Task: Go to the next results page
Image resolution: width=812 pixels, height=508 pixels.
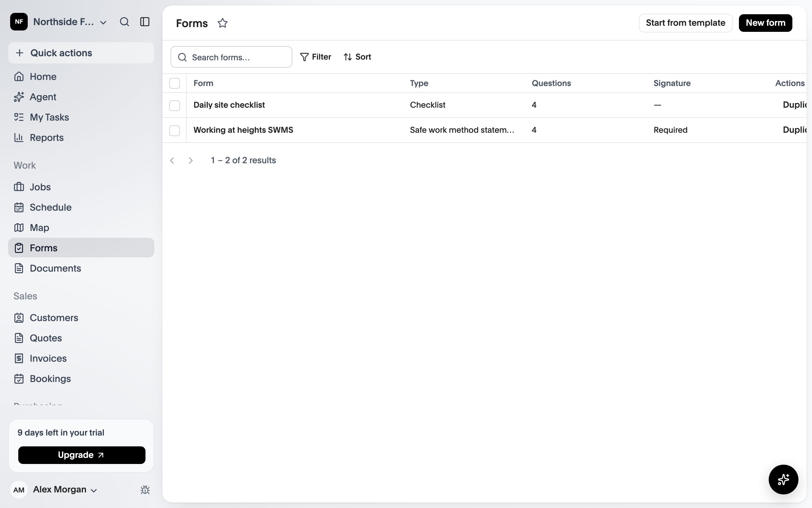Action: click(x=190, y=161)
